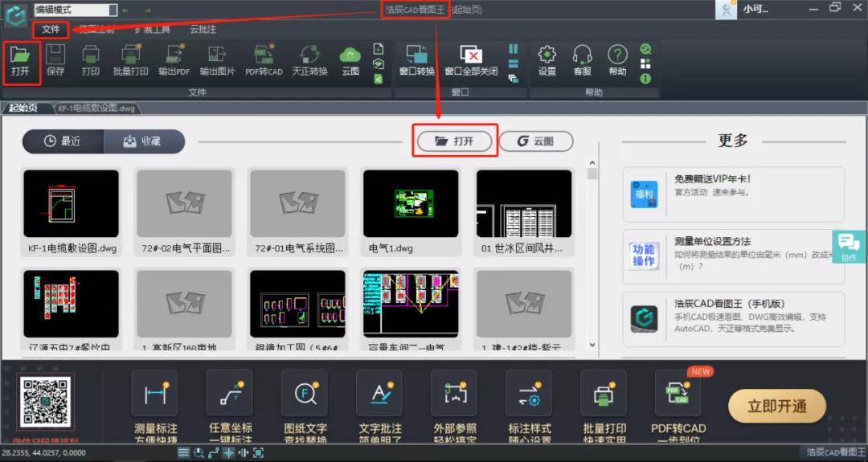Image resolution: width=868 pixels, height=462 pixels.
Task: Open the 测量单位设置方法 tip card
Action: coord(734,256)
